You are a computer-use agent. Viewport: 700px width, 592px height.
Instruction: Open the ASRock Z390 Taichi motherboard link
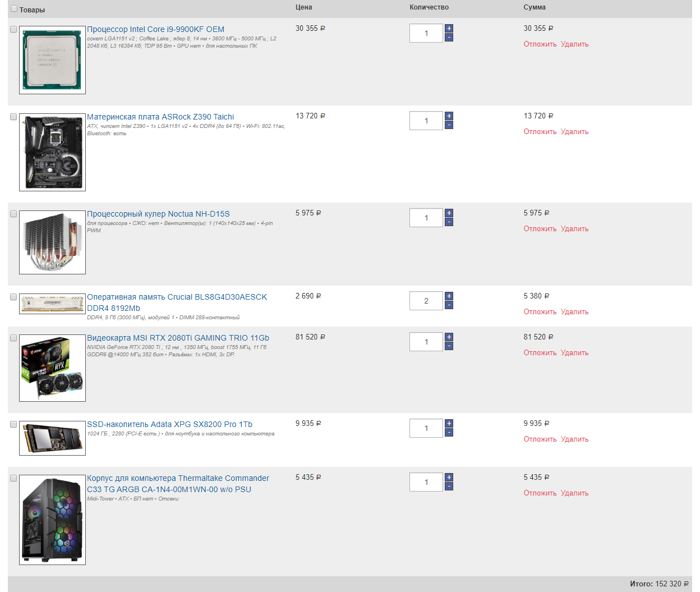click(160, 117)
